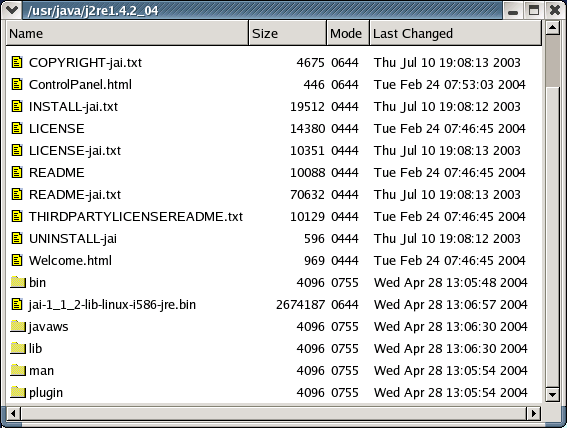
Task: Select the INSTALL-jai.txt file name
Action: [x=73, y=107]
